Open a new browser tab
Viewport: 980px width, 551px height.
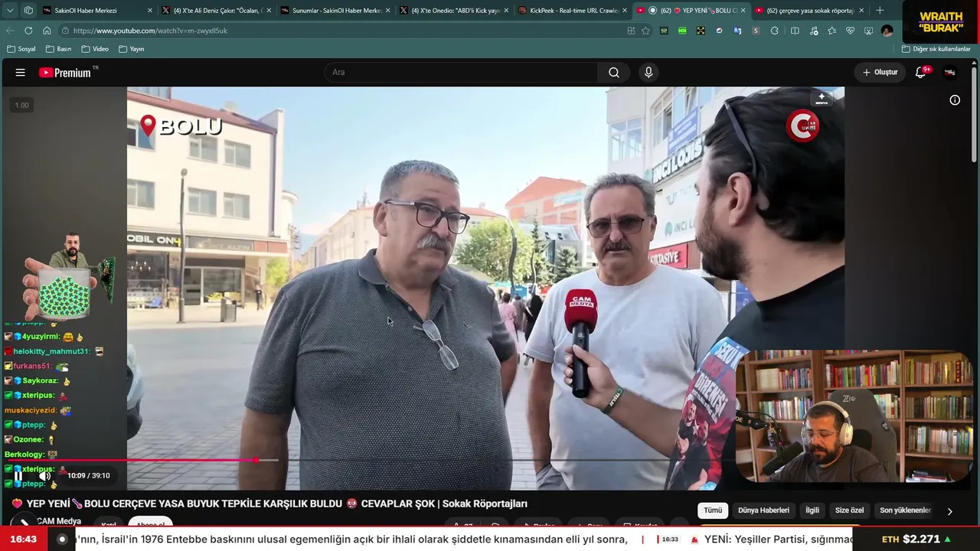[x=880, y=11]
